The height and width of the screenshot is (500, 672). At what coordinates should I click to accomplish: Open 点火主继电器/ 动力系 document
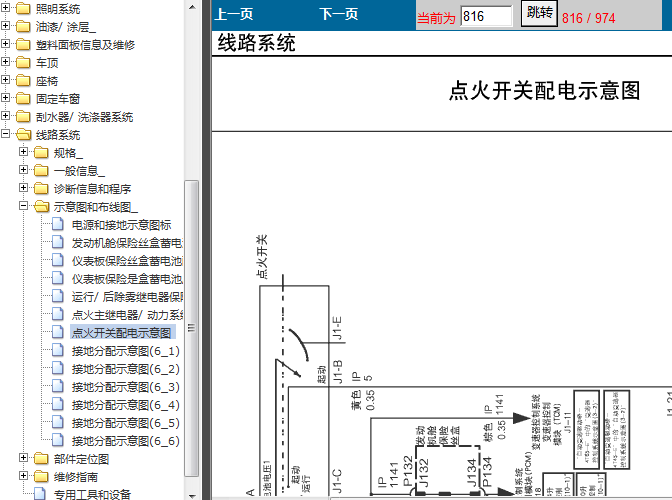[127, 314]
